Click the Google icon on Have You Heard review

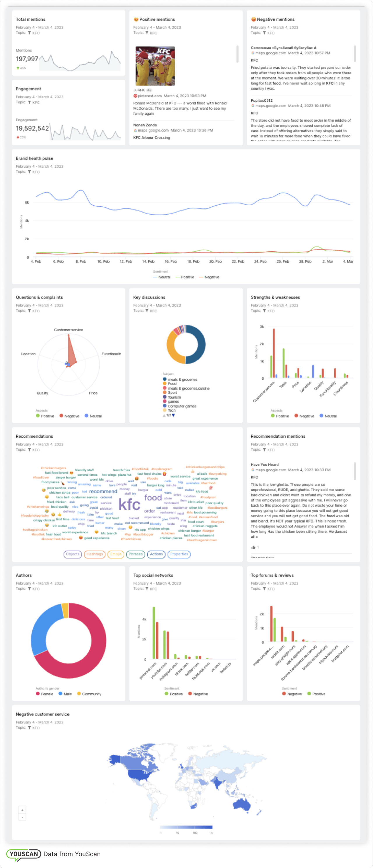tap(253, 470)
